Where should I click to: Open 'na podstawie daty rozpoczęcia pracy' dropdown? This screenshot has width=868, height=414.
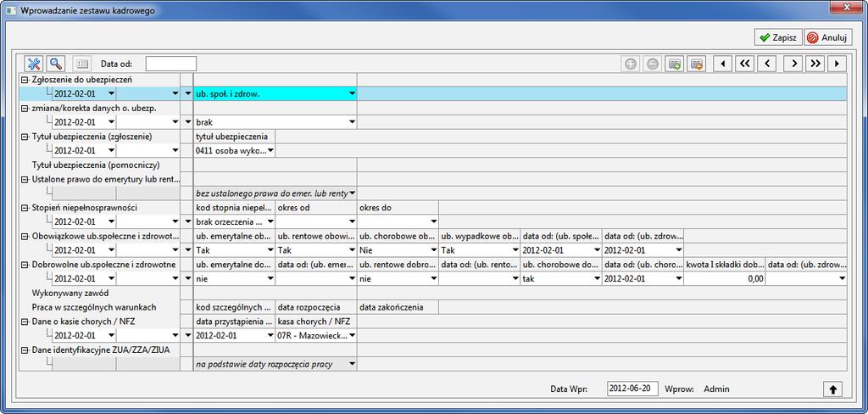[x=352, y=364]
